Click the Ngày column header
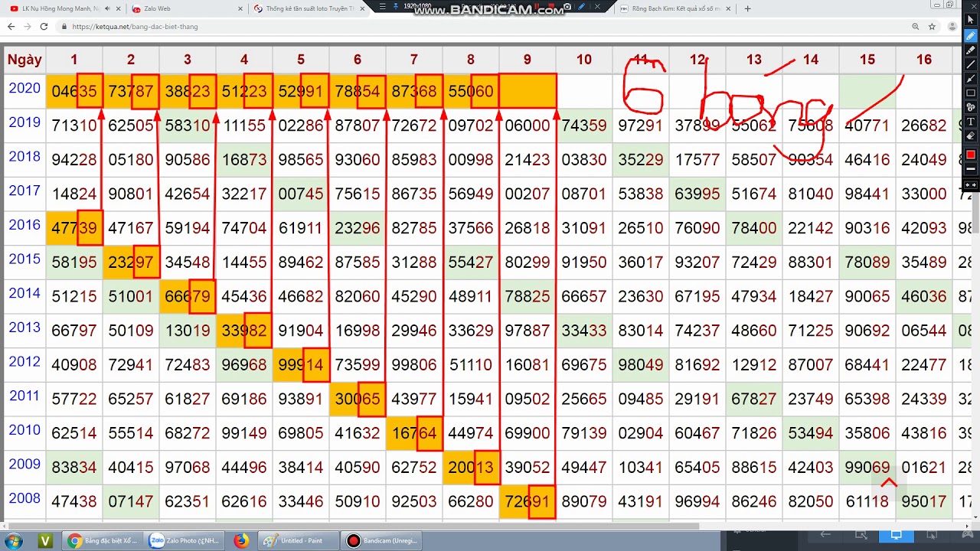 click(24, 59)
